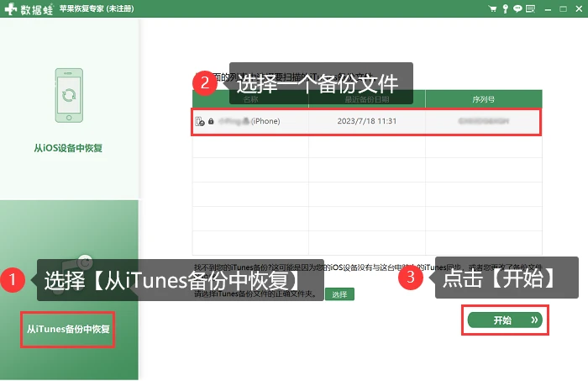Click the key registration icon

[x=505, y=8]
